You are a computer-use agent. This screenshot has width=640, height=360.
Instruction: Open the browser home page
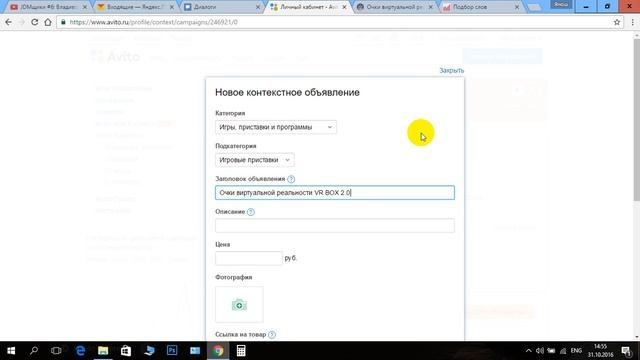coord(48,22)
